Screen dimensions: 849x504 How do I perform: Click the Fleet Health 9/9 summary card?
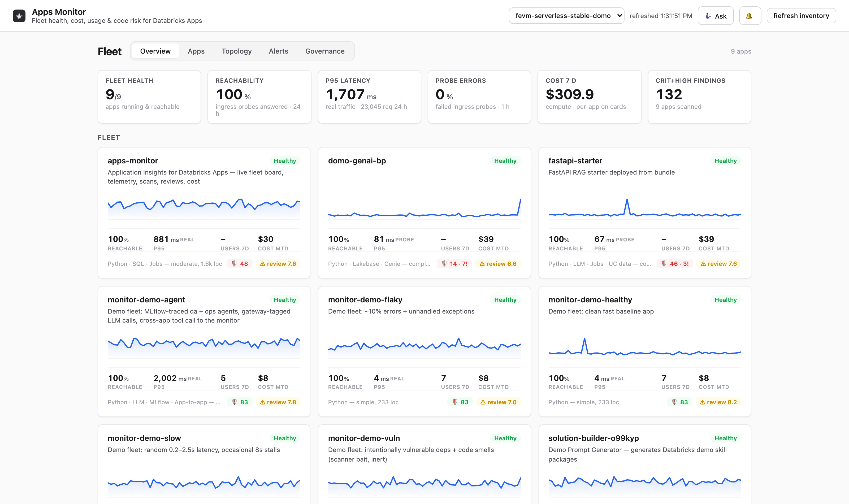(149, 97)
